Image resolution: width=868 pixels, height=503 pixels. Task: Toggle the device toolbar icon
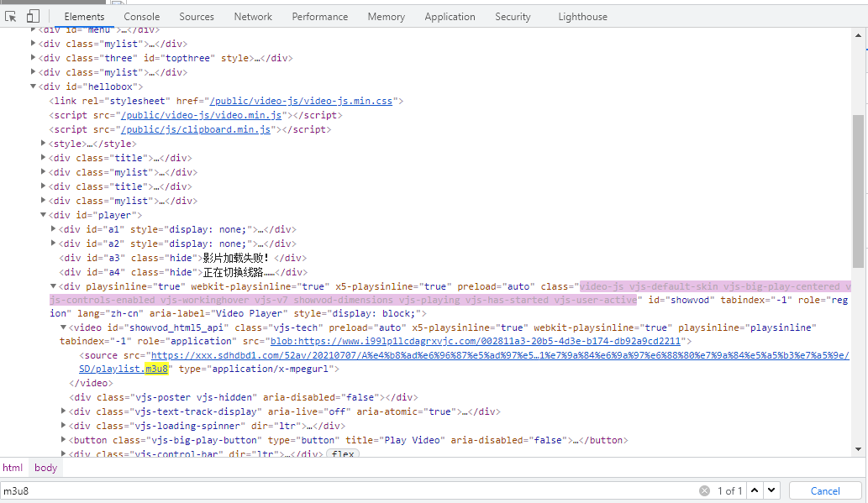point(34,17)
